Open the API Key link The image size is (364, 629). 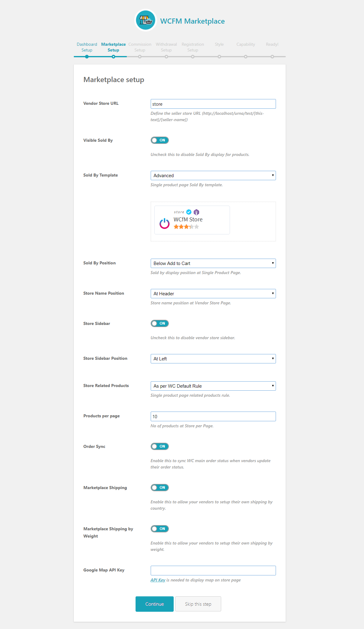(x=158, y=580)
